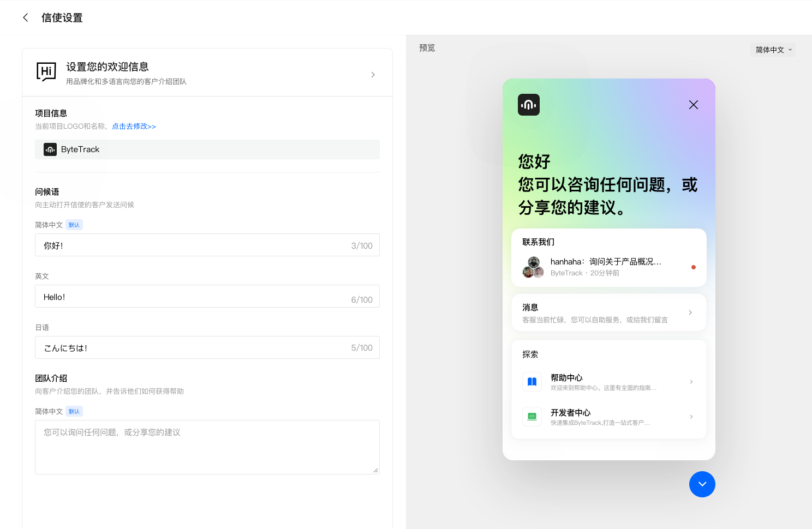Click the 探索 heading in the preview

coord(530,354)
